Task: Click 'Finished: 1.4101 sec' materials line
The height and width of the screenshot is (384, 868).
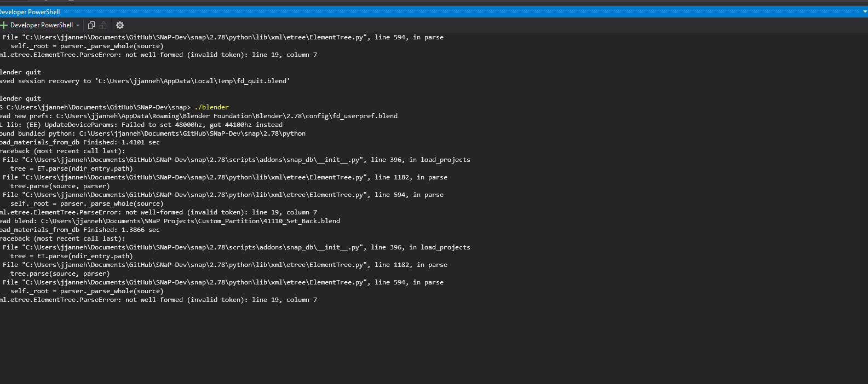Action: click(80, 142)
